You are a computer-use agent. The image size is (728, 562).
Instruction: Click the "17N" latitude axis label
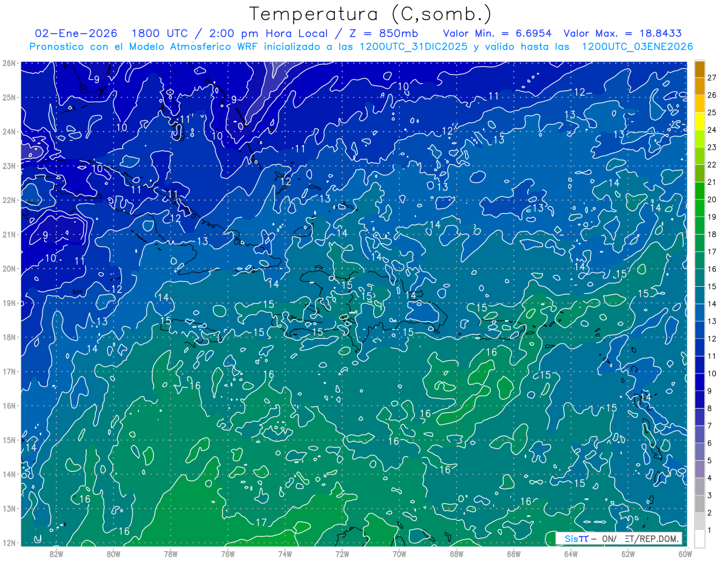(x=9, y=371)
